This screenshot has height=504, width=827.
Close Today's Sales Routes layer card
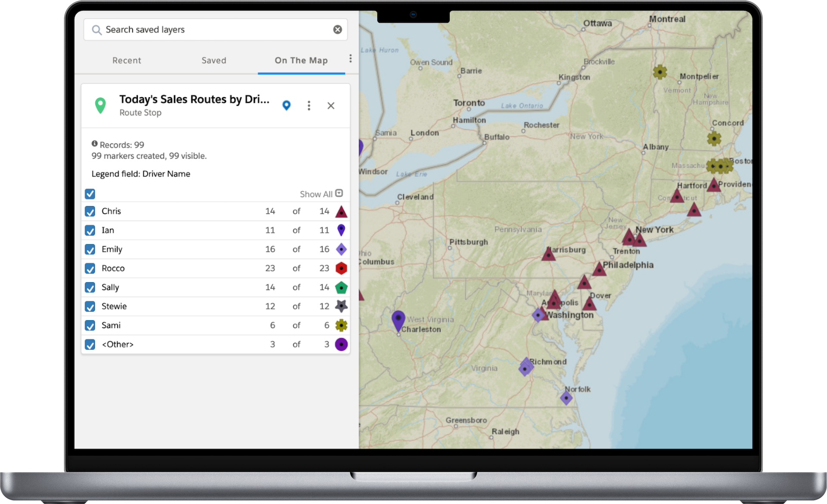coord(331,105)
